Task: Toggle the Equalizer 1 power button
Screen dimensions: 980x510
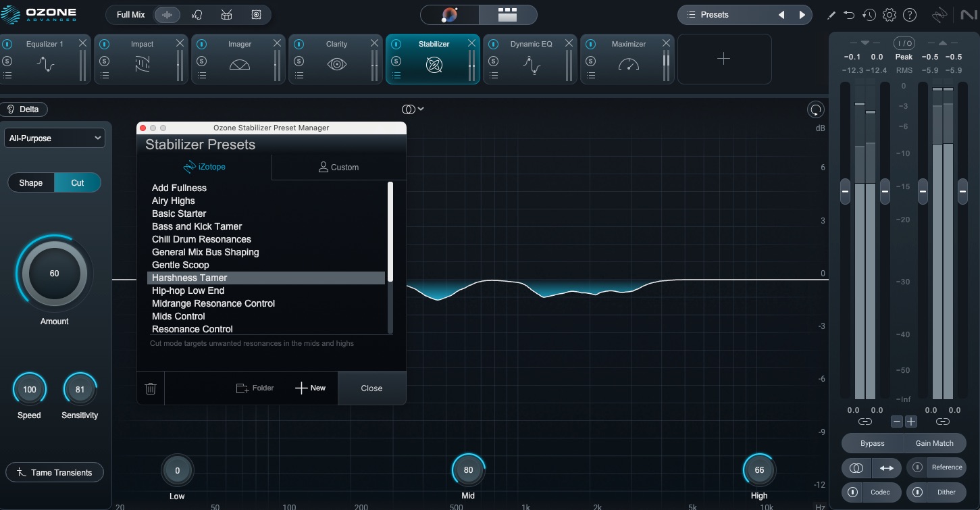Action: (x=7, y=44)
